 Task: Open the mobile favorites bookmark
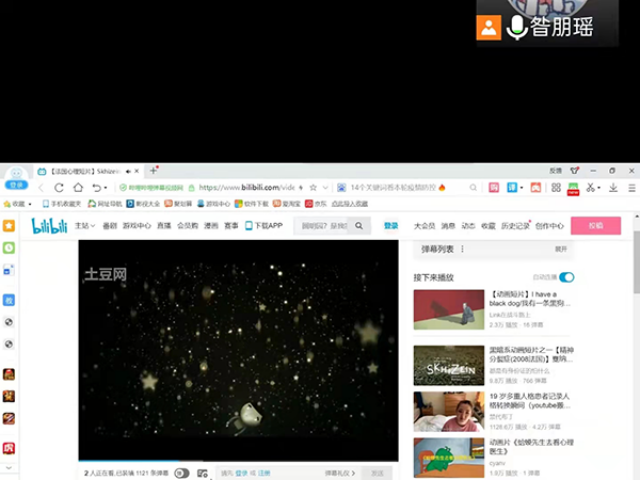pyautogui.click(x=62, y=204)
